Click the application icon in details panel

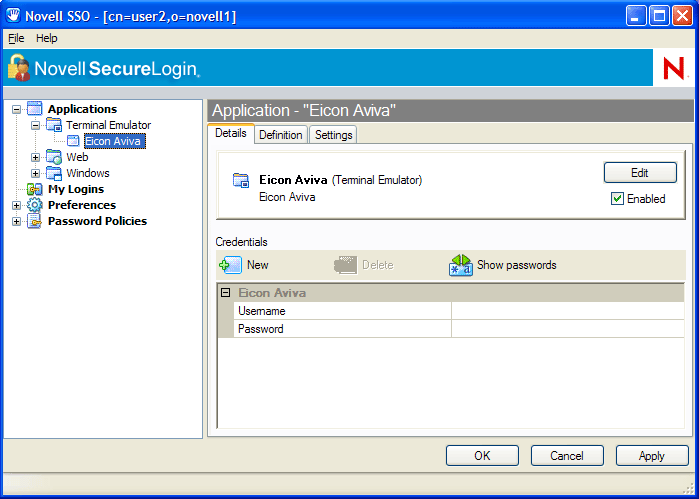click(241, 180)
